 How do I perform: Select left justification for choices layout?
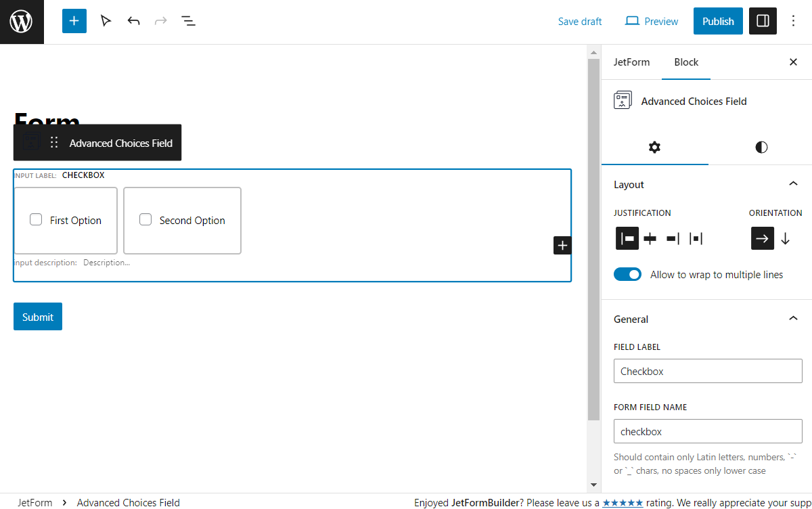627,238
